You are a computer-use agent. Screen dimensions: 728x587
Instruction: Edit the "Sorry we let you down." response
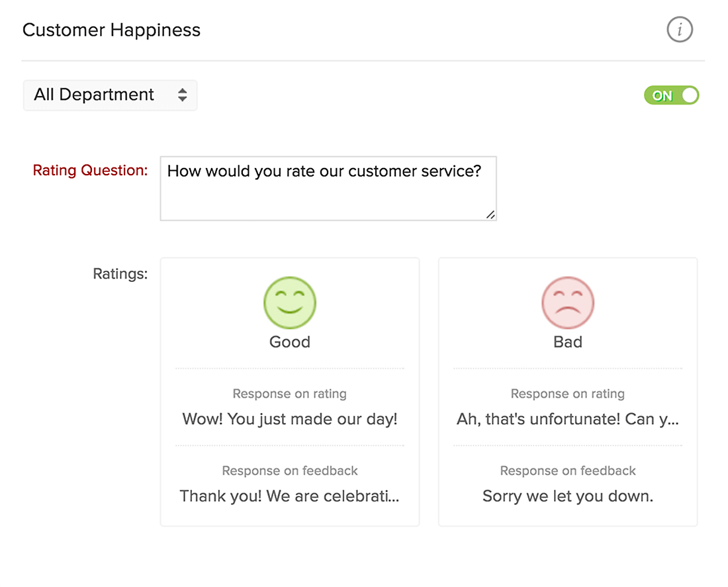pos(568,496)
